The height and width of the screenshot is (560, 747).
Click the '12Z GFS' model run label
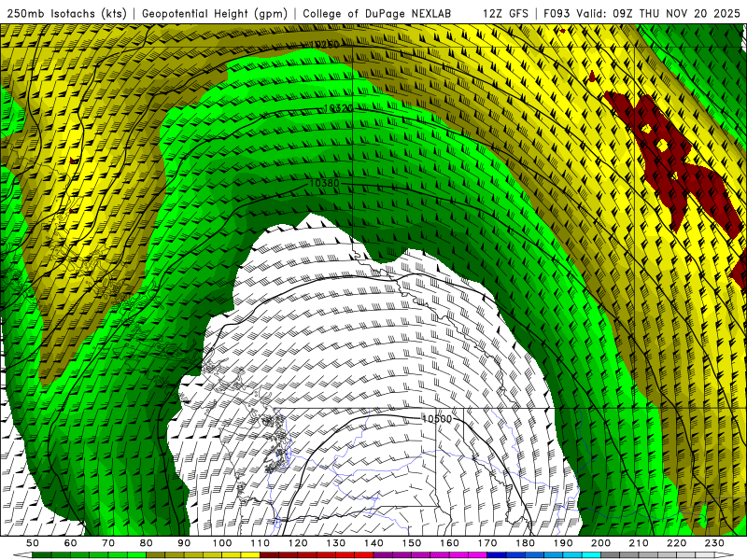pos(505,13)
